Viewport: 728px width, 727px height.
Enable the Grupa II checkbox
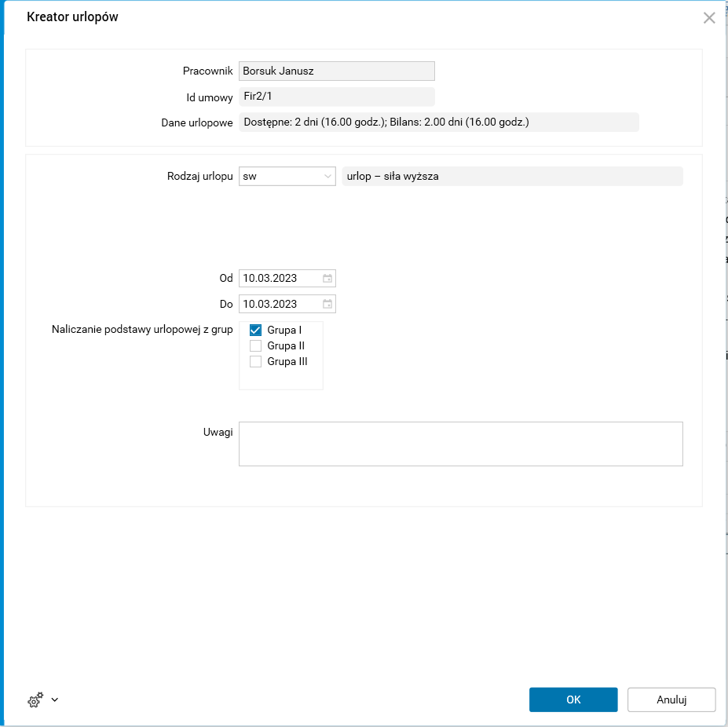(255, 346)
